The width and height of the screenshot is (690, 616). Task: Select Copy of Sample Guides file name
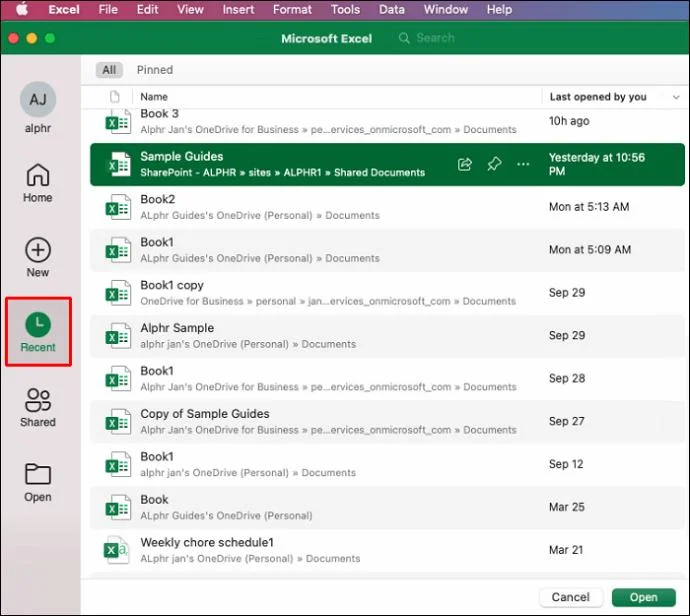pyautogui.click(x=205, y=414)
